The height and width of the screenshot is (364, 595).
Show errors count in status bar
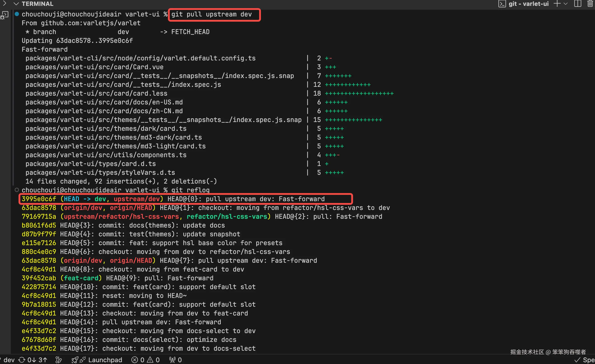point(138,360)
